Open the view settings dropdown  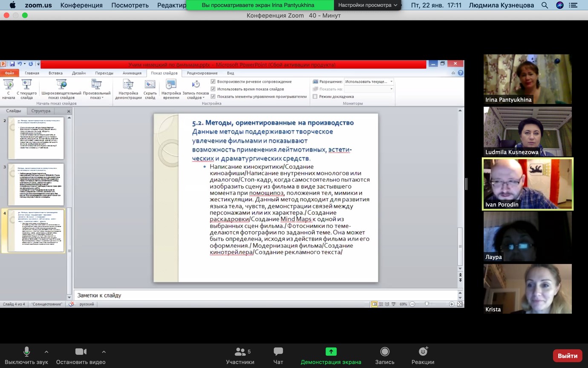tap(368, 5)
